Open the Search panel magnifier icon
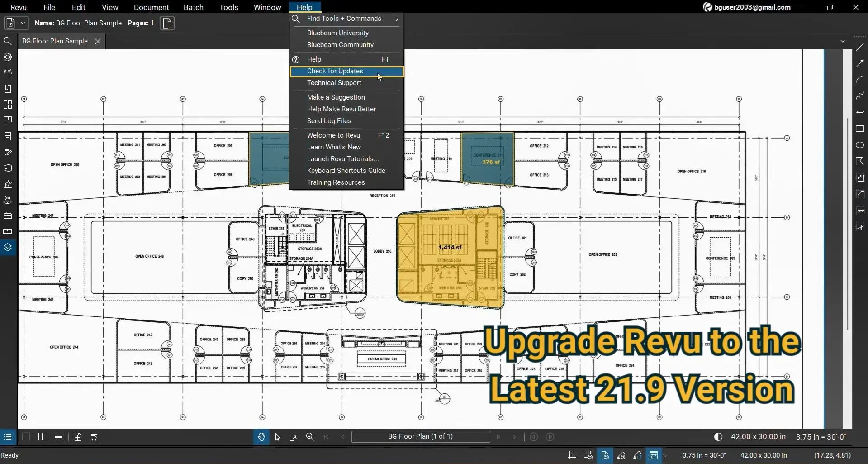The width and height of the screenshot is (868, 464). (x=8, y=41)
